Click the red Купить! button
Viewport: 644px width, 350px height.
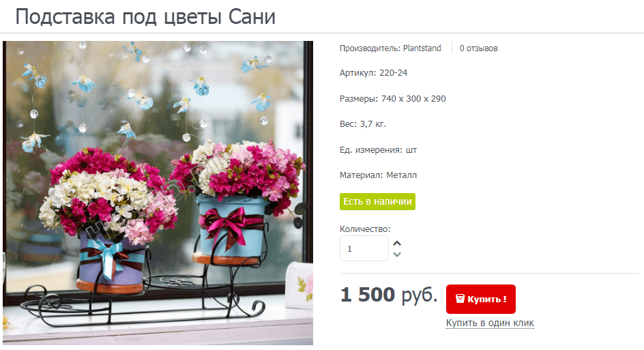(480, 299)
